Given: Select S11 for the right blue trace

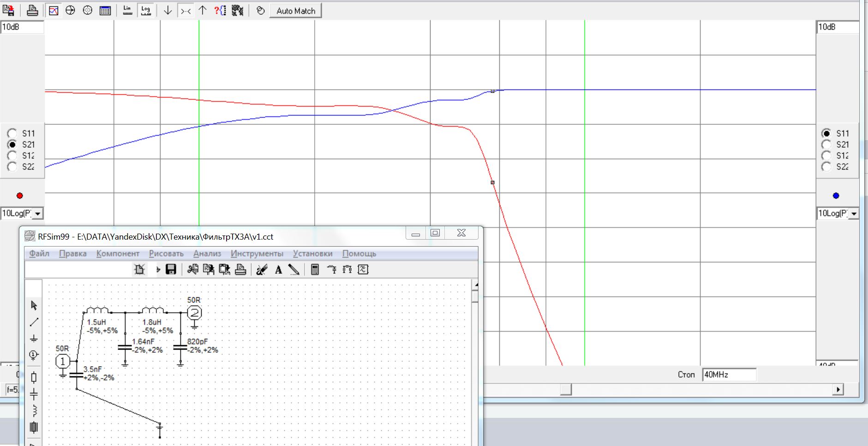Looking at the screenshot, I should [826, 133].
